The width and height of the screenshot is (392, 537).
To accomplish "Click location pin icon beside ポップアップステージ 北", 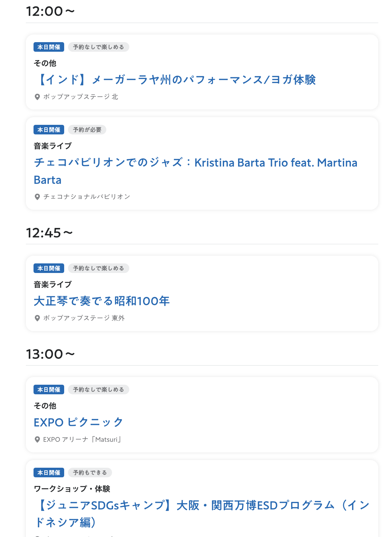I will [x=37, y=97].
